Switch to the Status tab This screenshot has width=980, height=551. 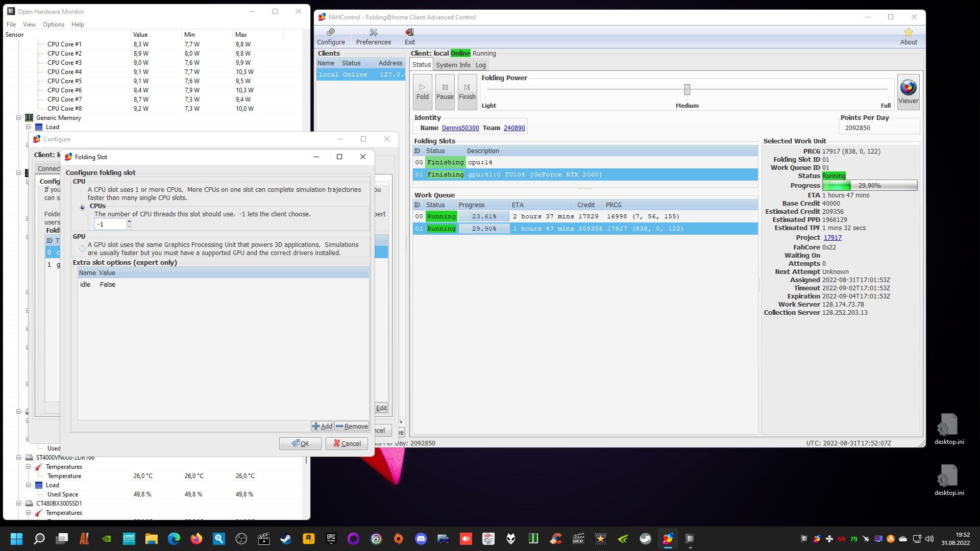(422, 65)
